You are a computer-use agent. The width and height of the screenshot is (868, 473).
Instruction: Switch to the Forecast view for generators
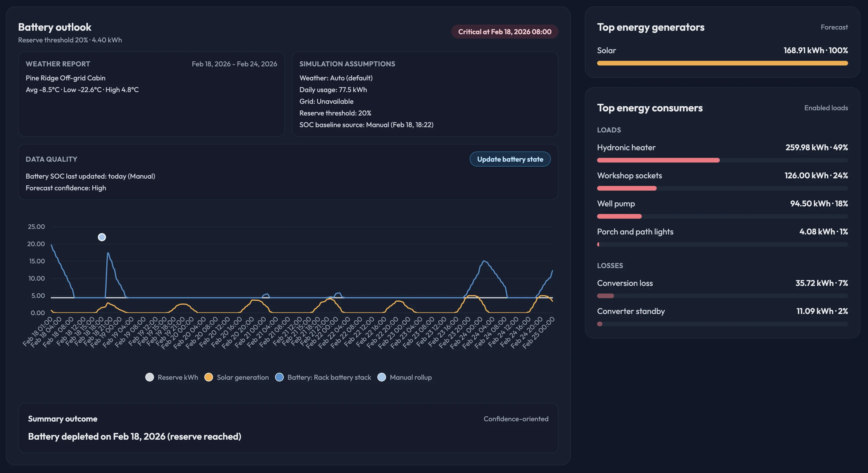(x=834, y=27)
